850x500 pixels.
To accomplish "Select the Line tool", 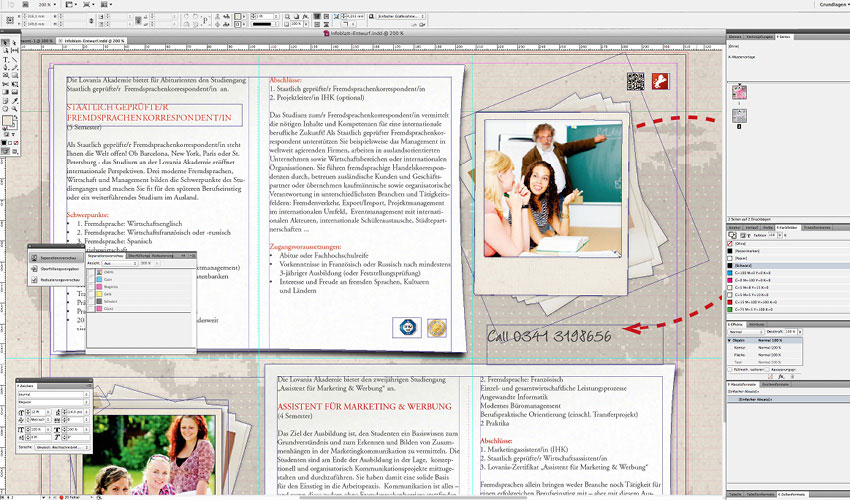I will tap(15, 60).
